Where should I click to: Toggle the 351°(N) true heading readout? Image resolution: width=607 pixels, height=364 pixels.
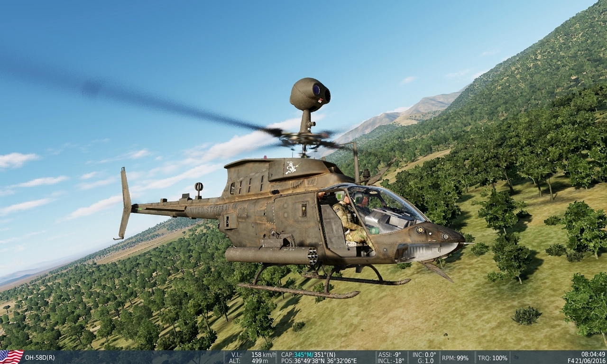coord(325,354)
